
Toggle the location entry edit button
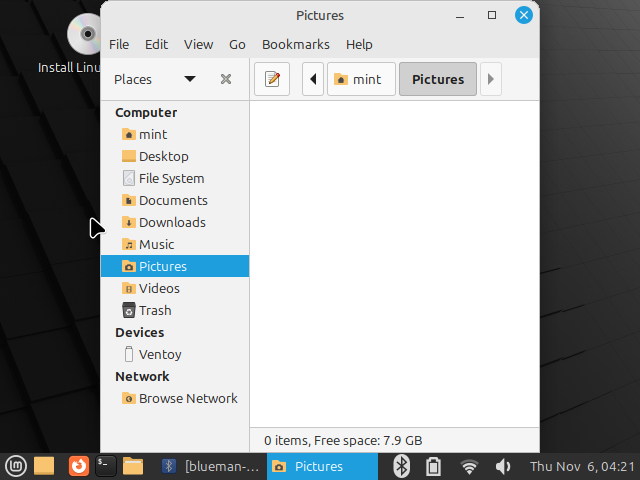coord(272,79)
